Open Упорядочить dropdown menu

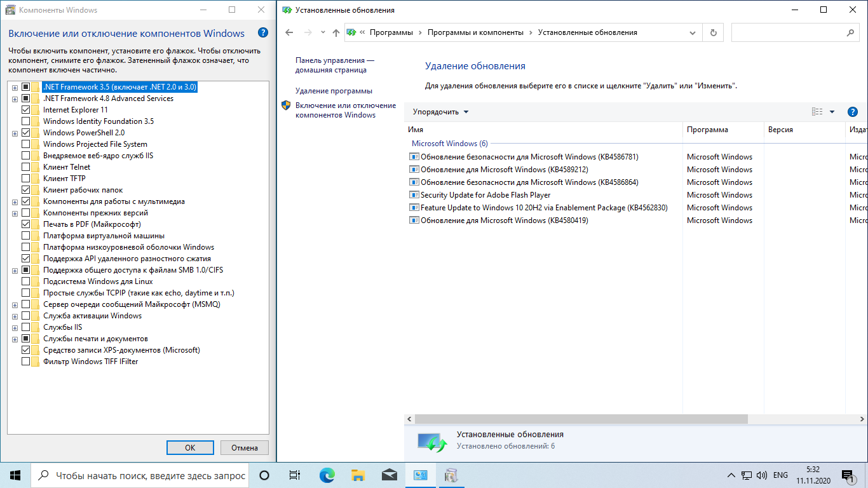coord(441,112)
